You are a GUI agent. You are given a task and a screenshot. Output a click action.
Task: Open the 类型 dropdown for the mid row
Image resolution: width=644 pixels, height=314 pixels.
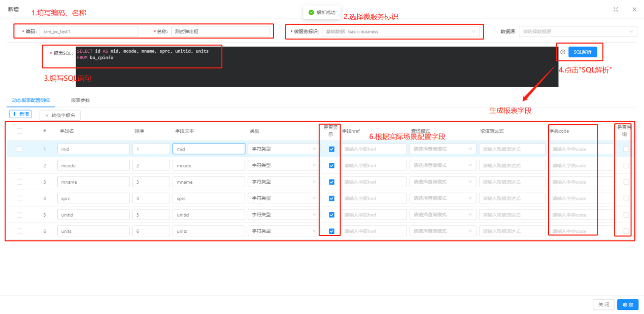284,149
